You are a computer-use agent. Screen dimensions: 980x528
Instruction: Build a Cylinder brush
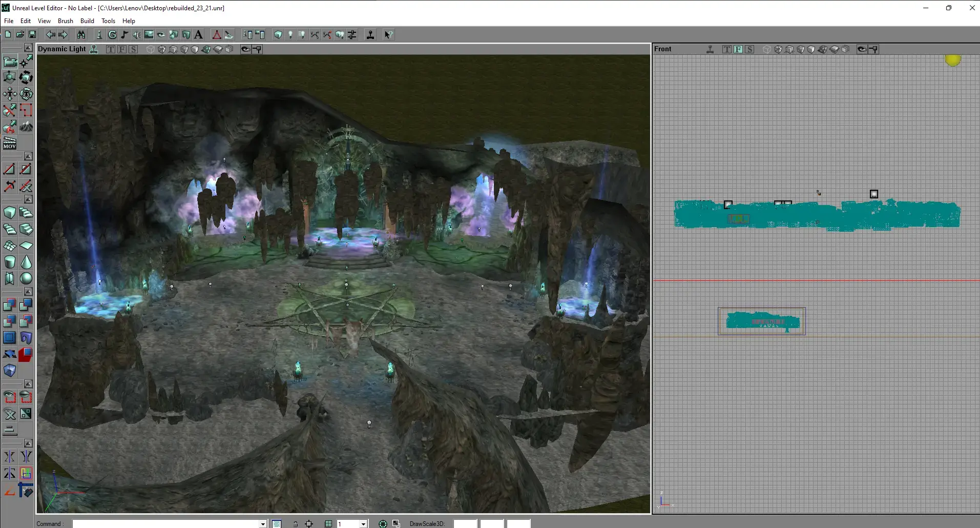(x=10, y=262)
